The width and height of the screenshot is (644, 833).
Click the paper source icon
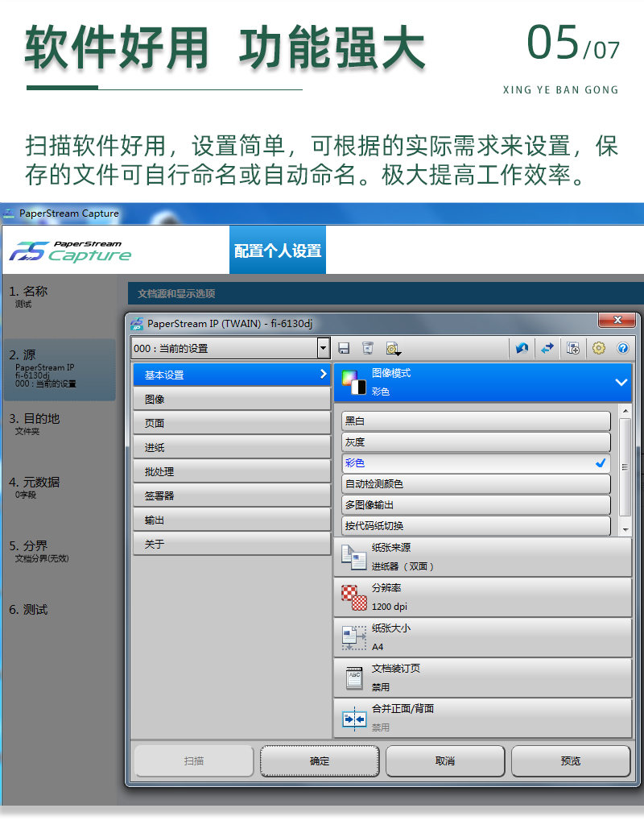tap(353, 557)
